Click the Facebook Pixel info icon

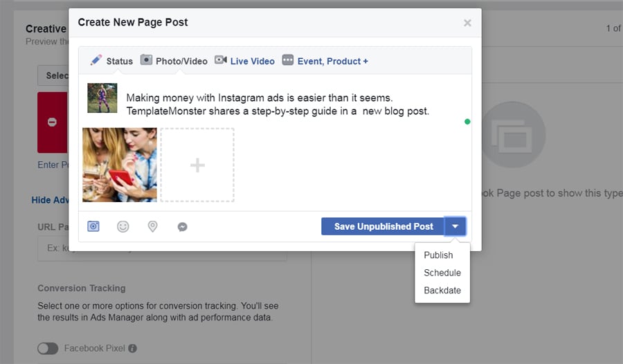tap(132, 349)
